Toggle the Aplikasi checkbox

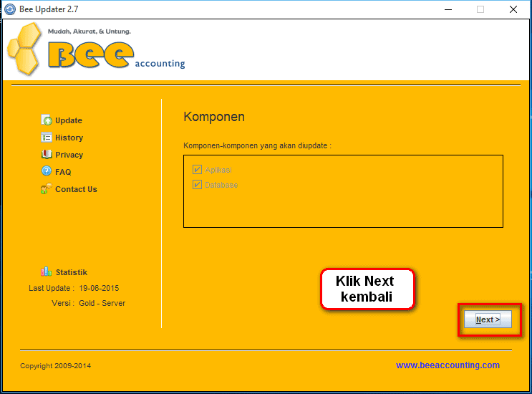point(197,169)
